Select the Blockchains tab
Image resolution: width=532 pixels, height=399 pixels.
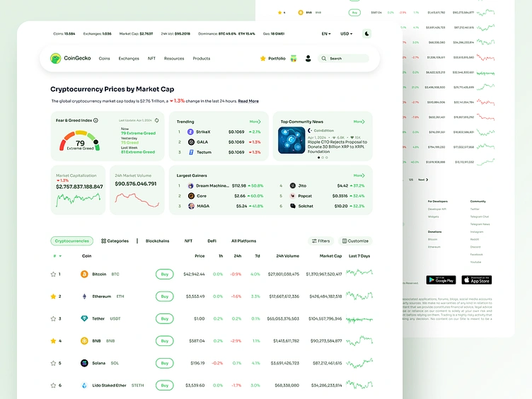(x=158, y=241)
